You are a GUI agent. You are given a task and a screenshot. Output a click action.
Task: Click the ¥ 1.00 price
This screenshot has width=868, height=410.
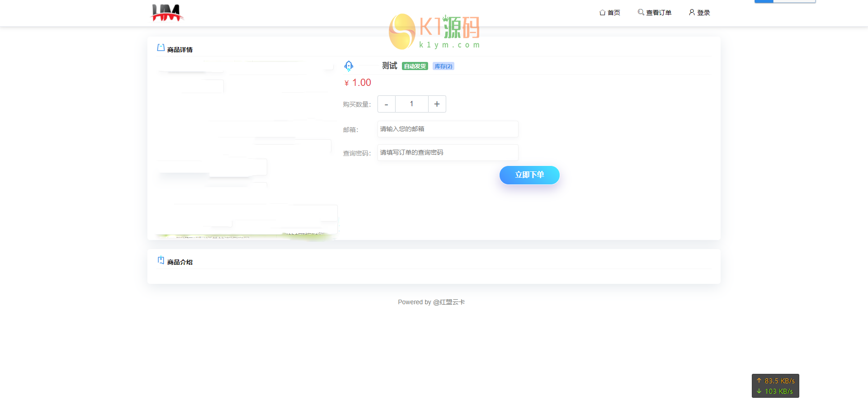coord(358,83)
